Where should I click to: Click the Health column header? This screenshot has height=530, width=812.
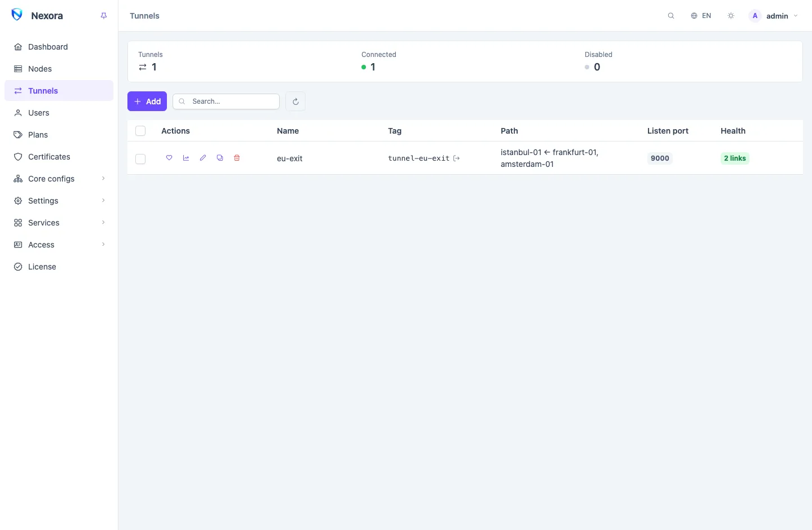pyautogui.click(x=733, y=131)
